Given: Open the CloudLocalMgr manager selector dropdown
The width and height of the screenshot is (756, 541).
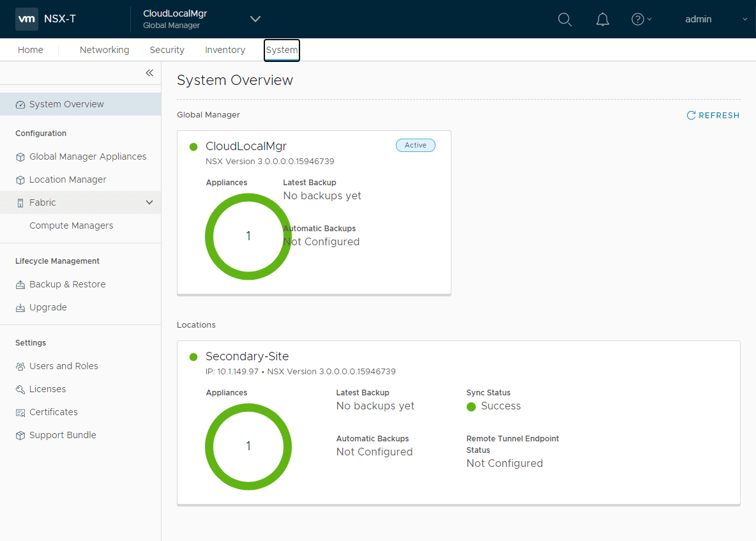Looking at the screenshot, I should (255, 19).
